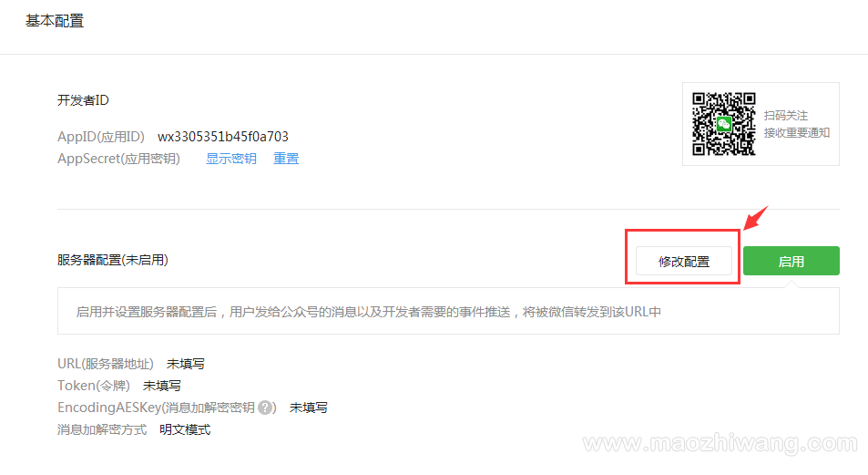The height and width of the screenshot is (475, 868).
Task: Click the green 启用 button
Action: point(791,261)
